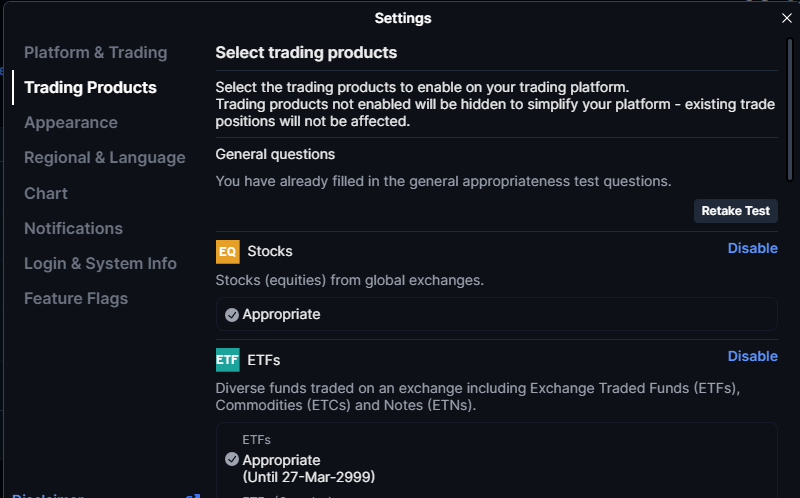
Task: Open Login & System Info section
Action: (x=101, y=264)
